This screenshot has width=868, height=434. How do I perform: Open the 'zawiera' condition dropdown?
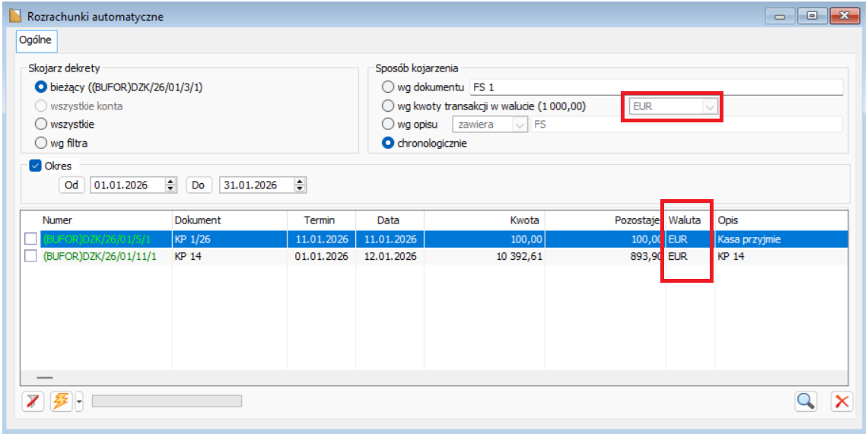pyautogui.click(x=520, y=125)
